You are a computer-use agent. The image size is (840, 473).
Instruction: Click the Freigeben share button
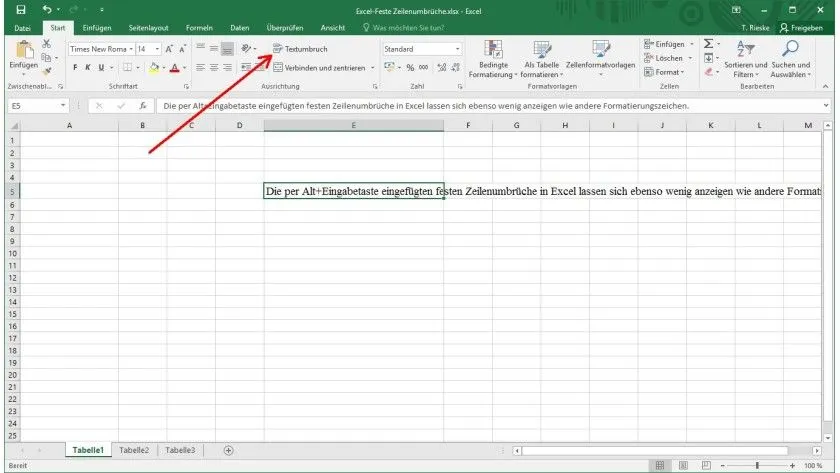pos(801,28)
